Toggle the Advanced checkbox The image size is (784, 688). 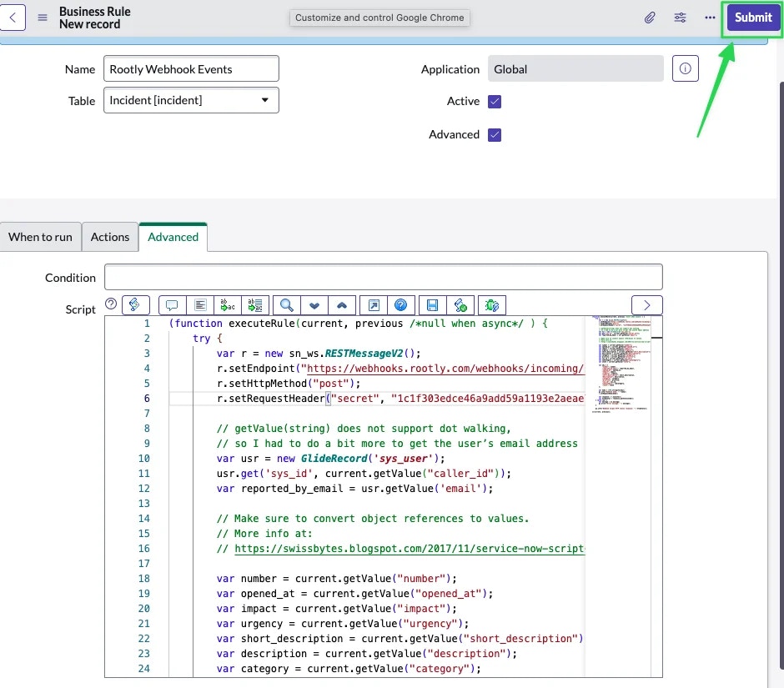point(495,135)
